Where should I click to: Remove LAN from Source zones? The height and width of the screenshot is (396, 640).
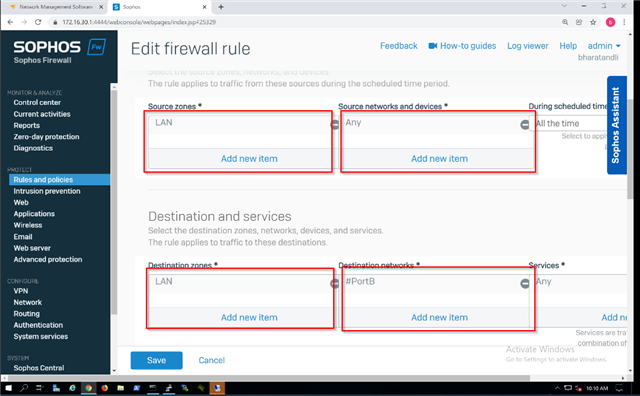pyautogui.click(x=335, y=125)
